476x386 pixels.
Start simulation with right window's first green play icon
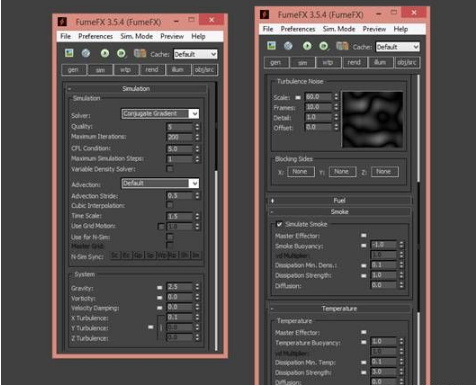click(x=307, y=46)
